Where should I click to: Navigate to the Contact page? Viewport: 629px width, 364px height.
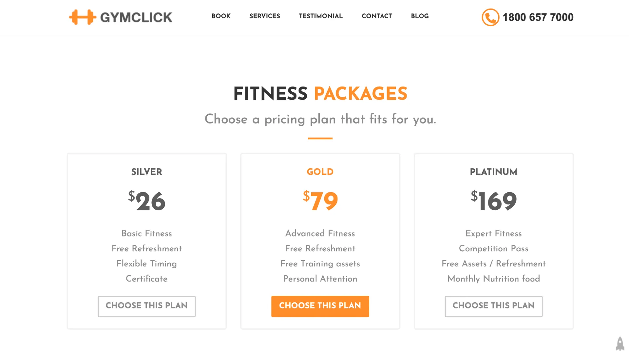pos(377,16)
